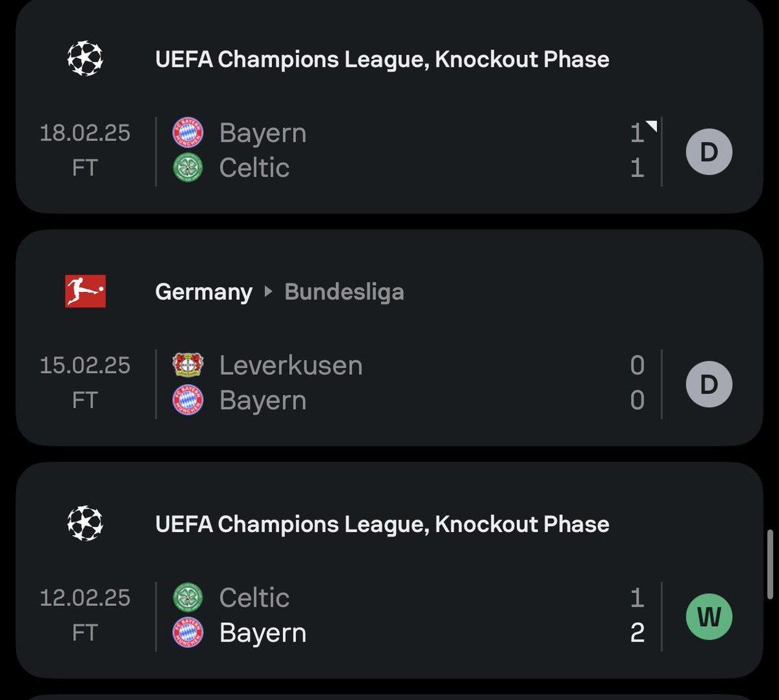Click the Leverkusen crest icon
Viewport: 779px width, 700px height.
click(188, 365)
